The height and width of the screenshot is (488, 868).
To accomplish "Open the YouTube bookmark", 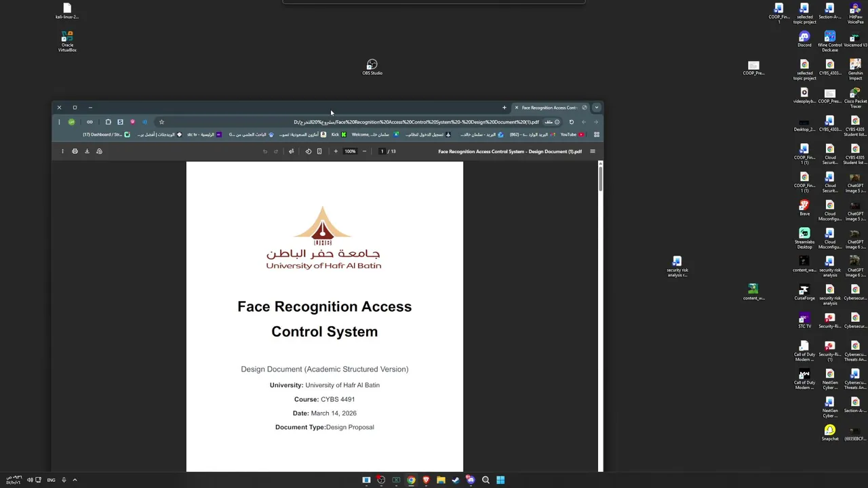I will [572, 135].
